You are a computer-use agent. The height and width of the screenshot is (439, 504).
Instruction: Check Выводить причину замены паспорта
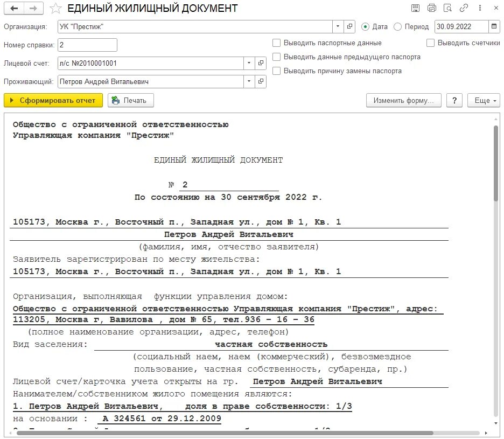tap(276, 71)
